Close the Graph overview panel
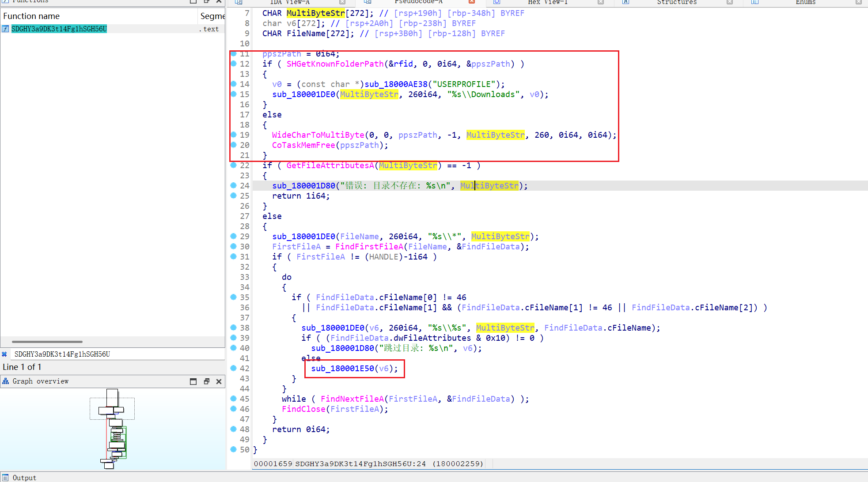 pos(219,381)
